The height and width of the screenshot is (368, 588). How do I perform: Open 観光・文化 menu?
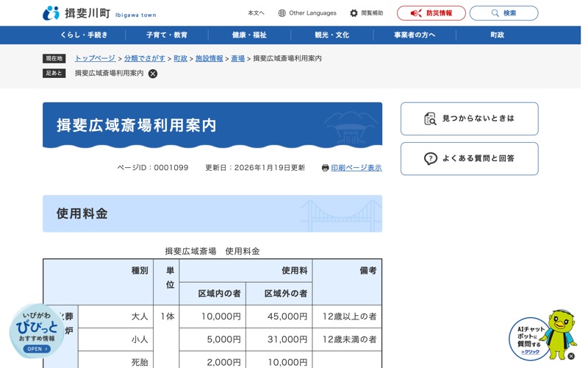click(x=332, y=35)
